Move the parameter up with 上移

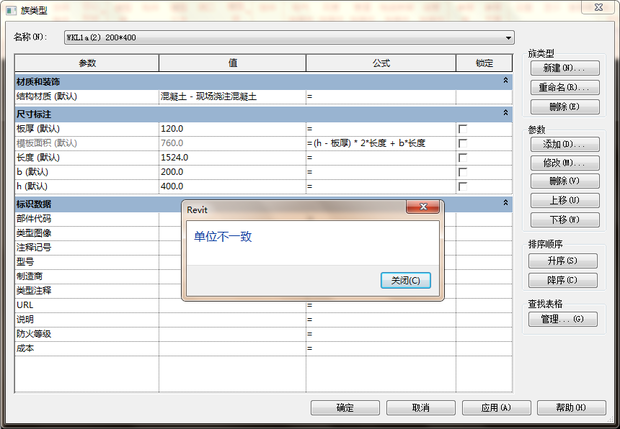pyautogui.click(x=566, y=200)
